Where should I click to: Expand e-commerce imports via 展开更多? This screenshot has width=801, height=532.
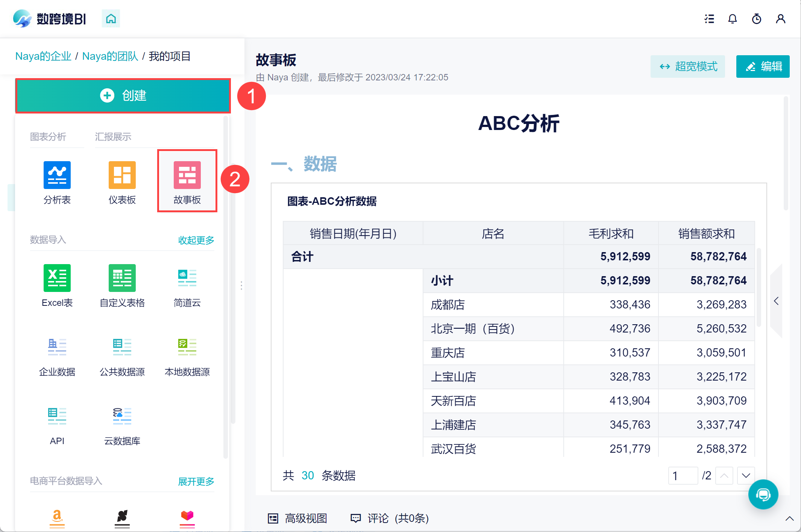(196, 481)
